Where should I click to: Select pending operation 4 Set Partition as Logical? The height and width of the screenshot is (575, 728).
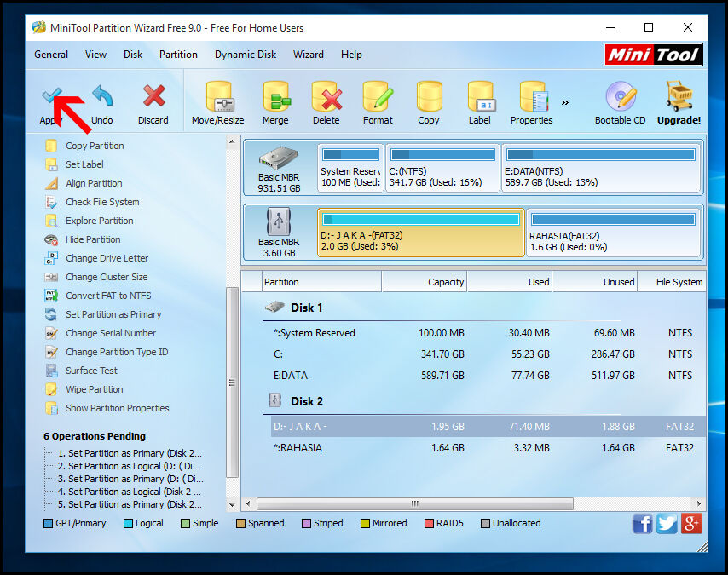coord(130,492)
